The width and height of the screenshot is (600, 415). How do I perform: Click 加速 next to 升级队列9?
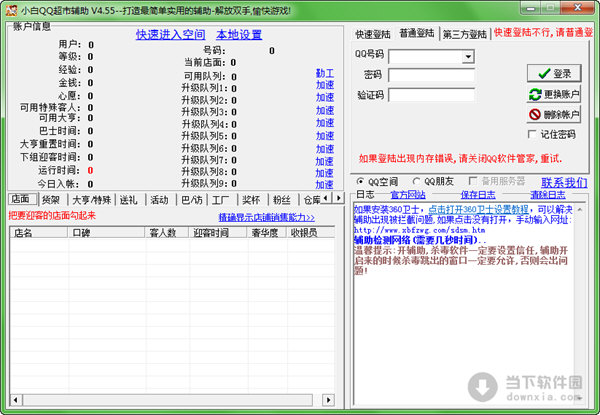(x=324, y=184)
